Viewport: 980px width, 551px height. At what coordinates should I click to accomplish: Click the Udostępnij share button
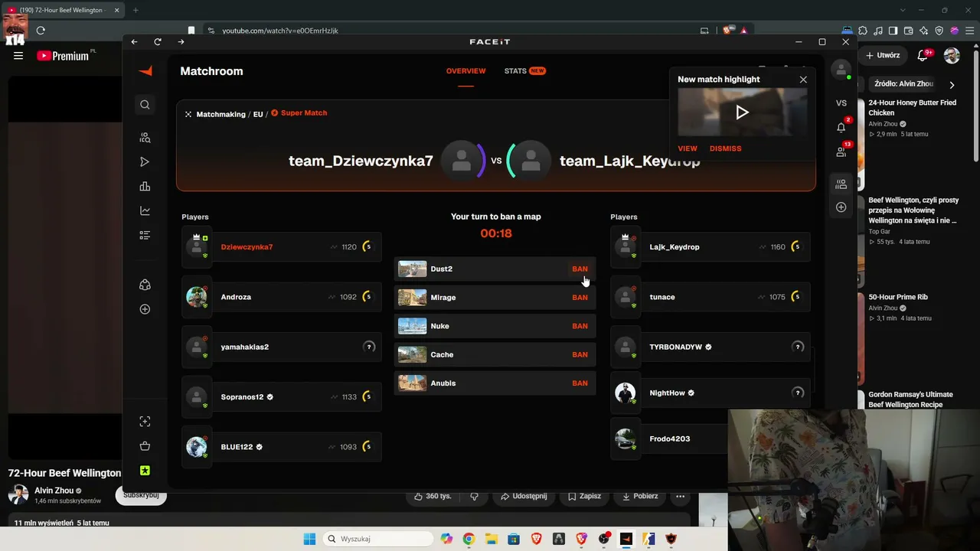click(524, 496)
